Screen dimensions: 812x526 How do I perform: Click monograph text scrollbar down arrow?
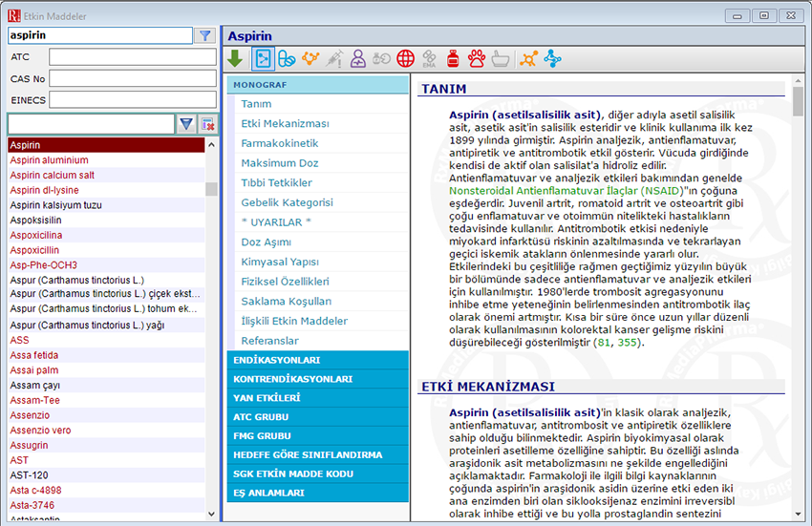click(x=798, y=515)
